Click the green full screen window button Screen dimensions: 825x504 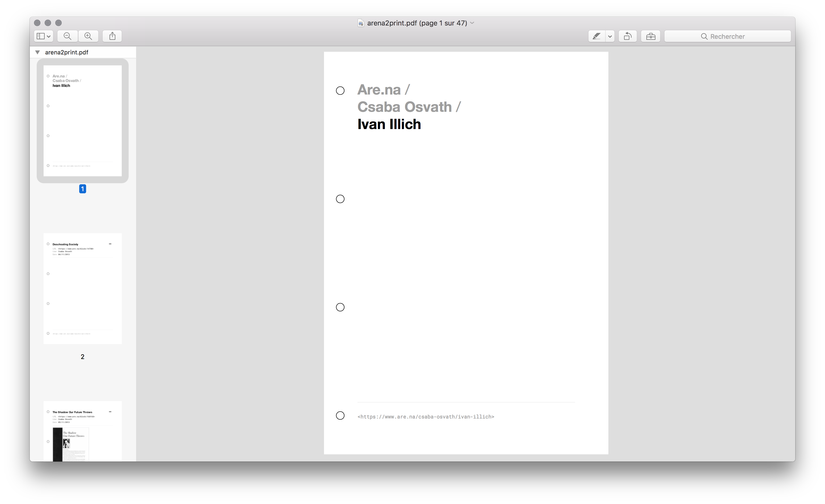coord(58,23)
